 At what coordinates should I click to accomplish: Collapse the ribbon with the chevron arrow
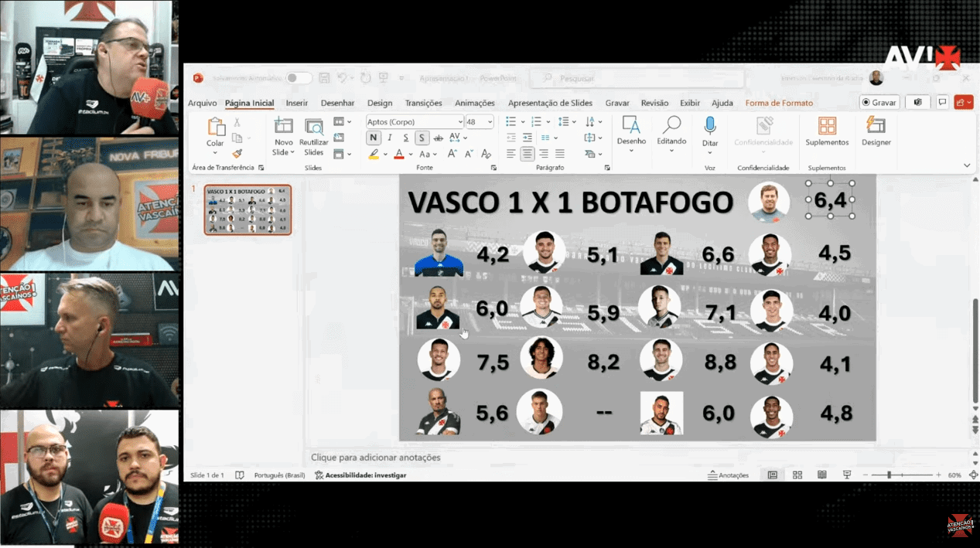coord(967,165)
